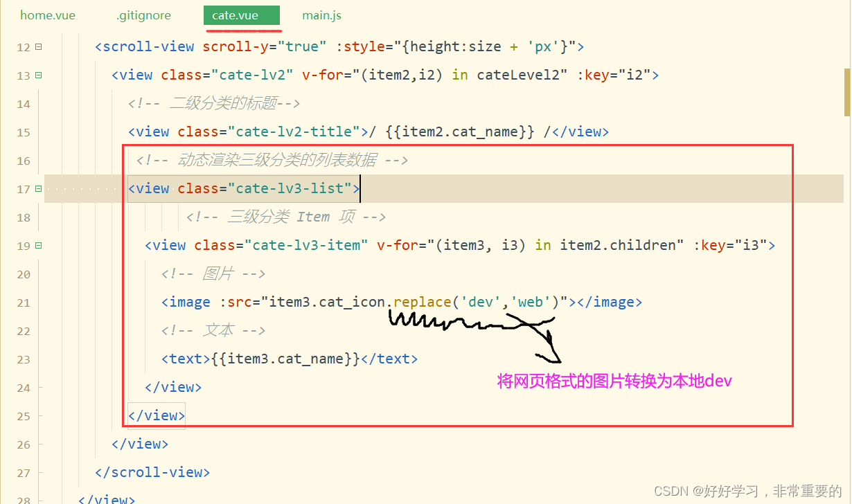Collapse the cate-lv3-list fold at line 17

[38, 189]
